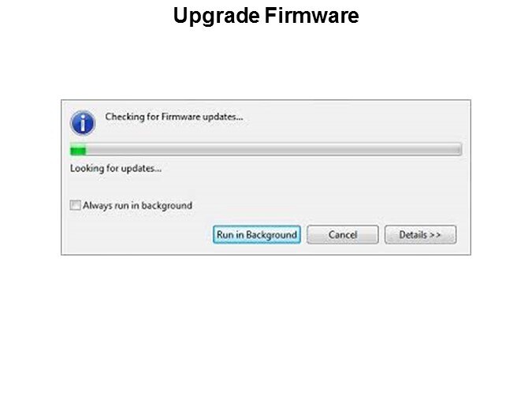This screenshot has width=532, height=399.
Task: Select the Checking for Firmware updates message
Action: coord(174,117)
